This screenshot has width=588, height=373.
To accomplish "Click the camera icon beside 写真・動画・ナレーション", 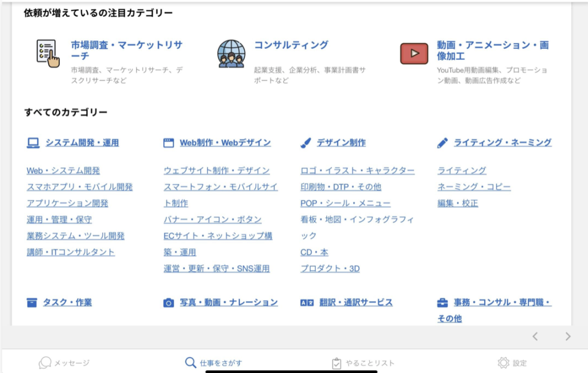I will [x=169, y=303].
